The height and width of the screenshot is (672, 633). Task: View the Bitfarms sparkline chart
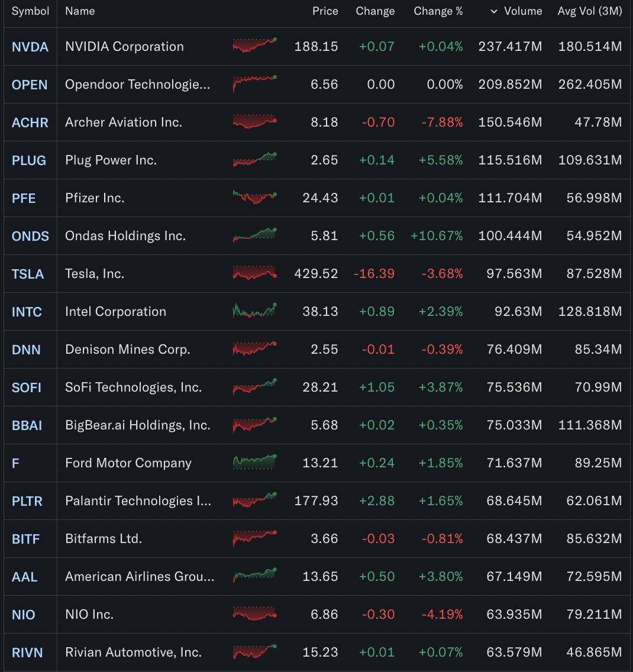(x=254, y=538)
